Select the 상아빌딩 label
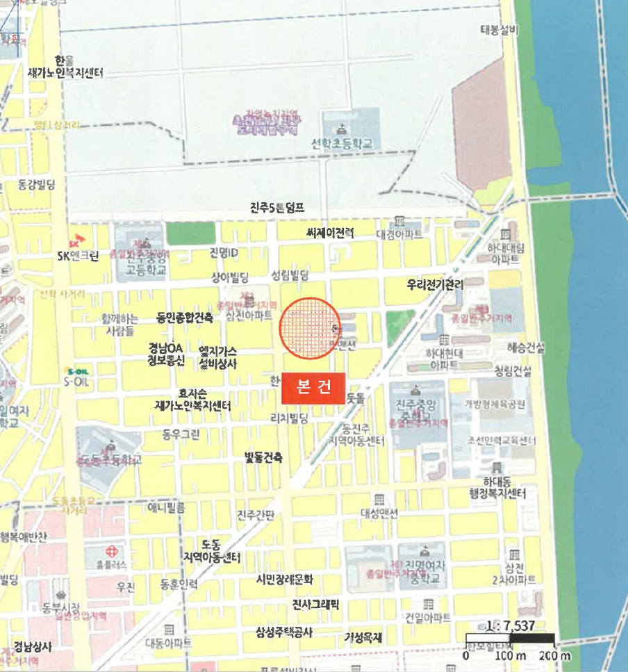The image size is (628, 672). [x=230, y=278]
